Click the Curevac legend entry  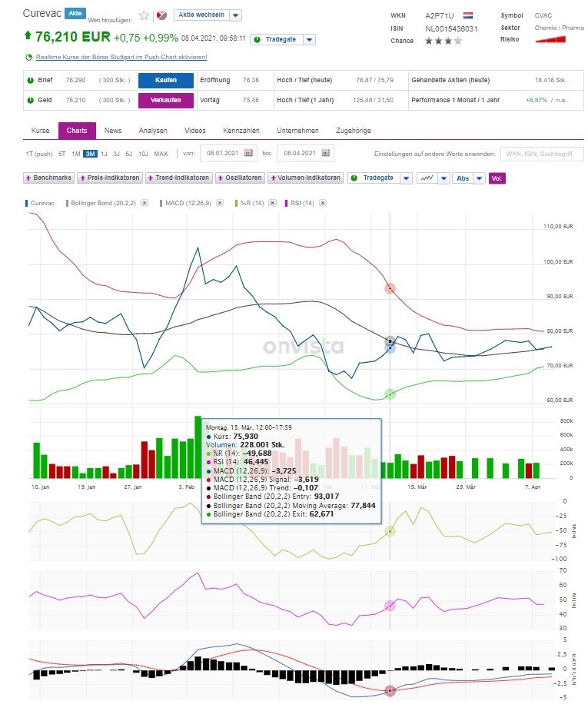tap(40, 203)
